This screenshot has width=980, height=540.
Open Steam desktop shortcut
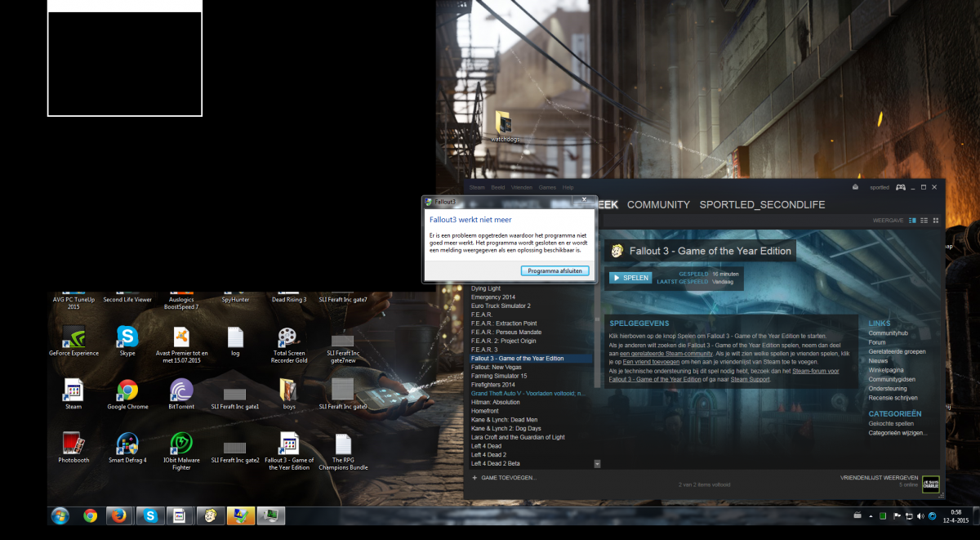(73, 395)
